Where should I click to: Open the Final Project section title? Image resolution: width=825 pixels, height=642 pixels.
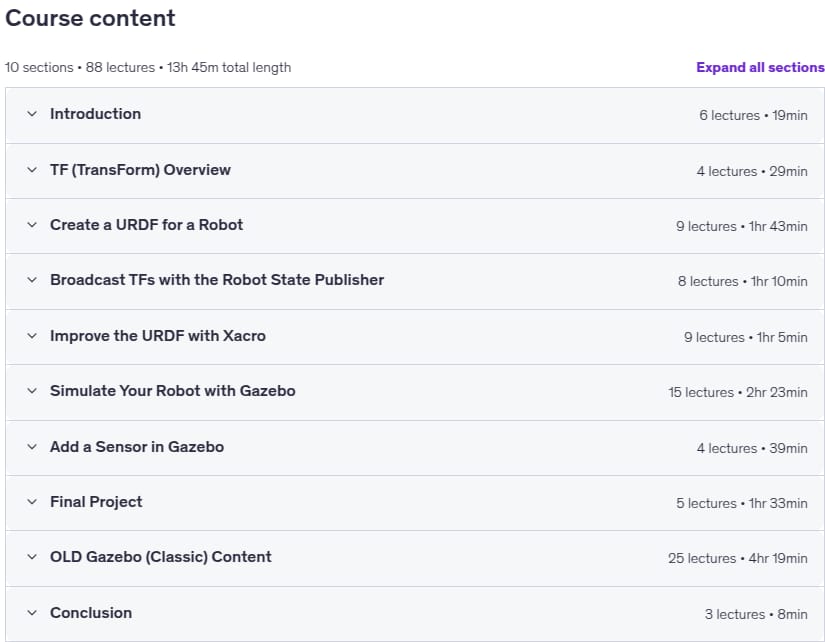pyautogui.click(x=96, y=502)
